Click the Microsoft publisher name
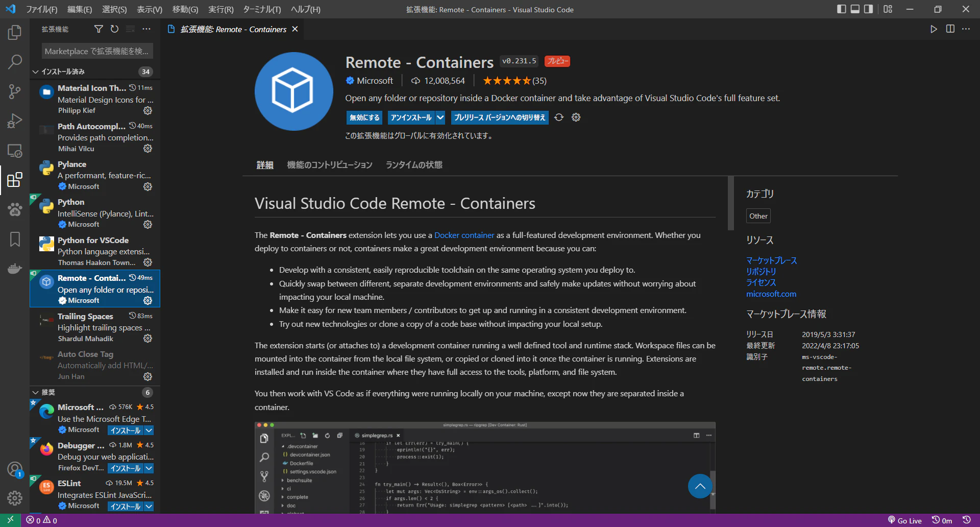Viewport: 980px width, 527px height. (x=375, y=81)
